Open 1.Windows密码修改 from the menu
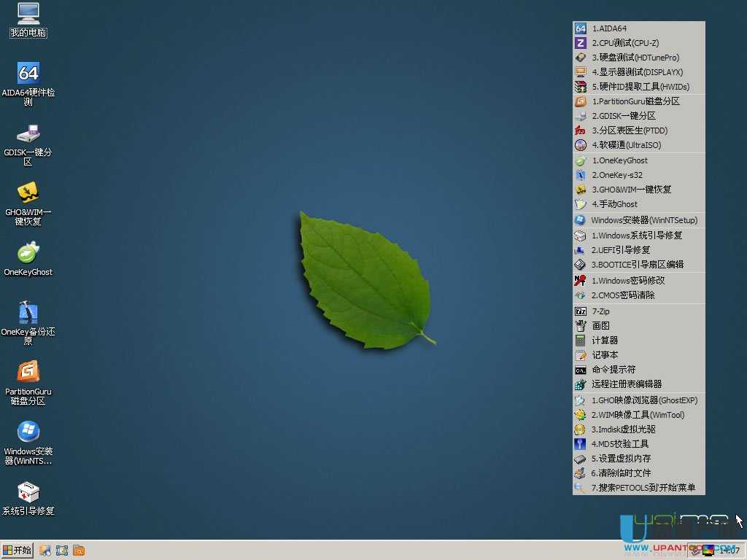747x560 pixels. point(627,280)
